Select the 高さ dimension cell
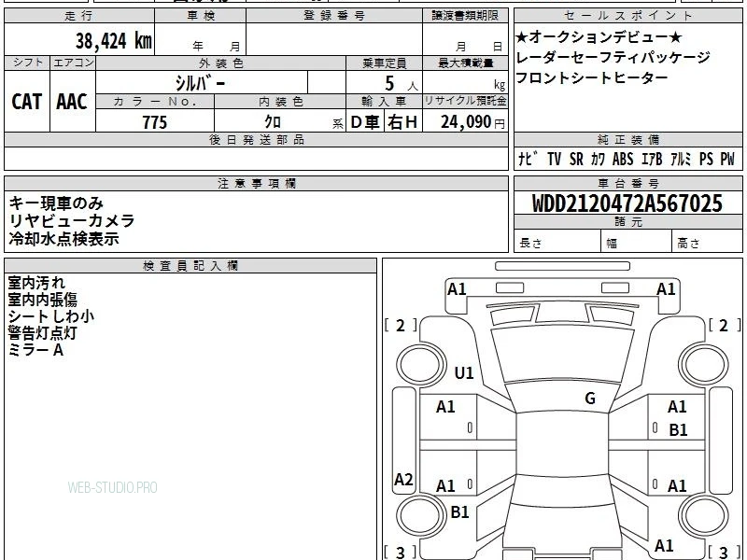Viewport: 747px width, 560px height. 708,243
